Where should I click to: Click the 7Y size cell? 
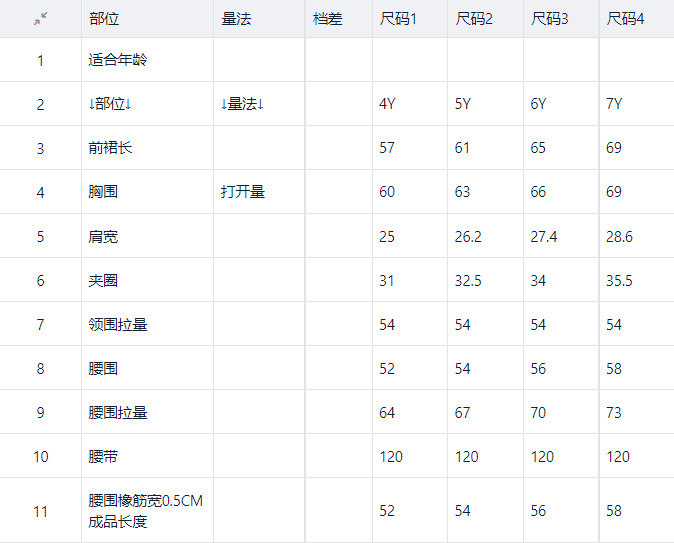coord(614,104)
